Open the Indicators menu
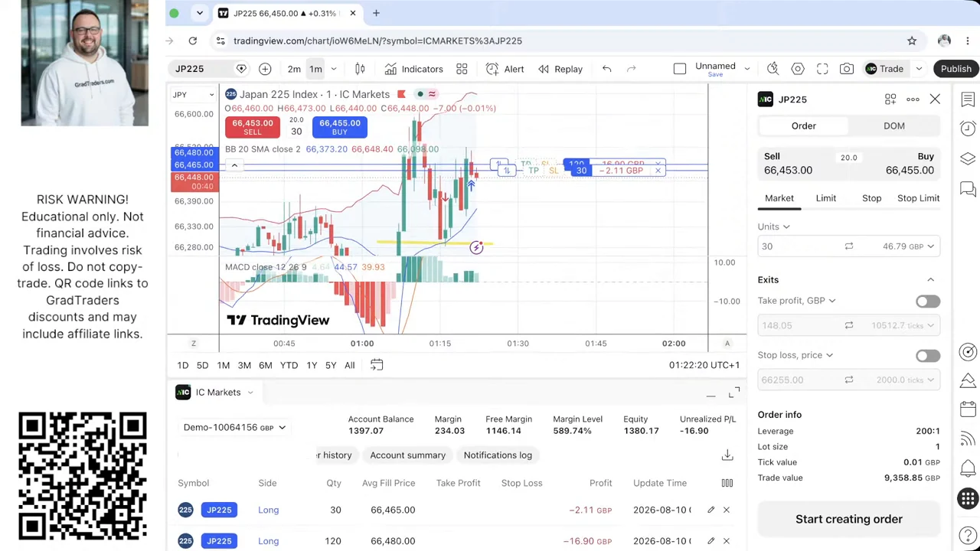The image size is (980, 551). tap(413, 69)
